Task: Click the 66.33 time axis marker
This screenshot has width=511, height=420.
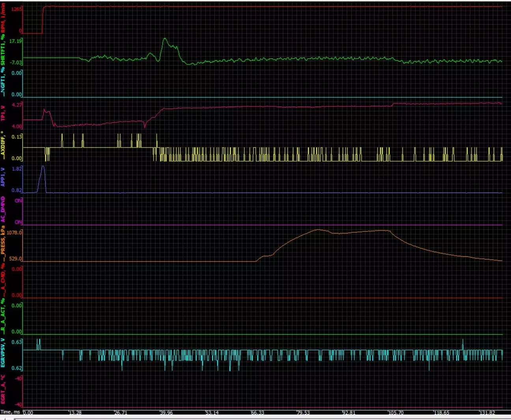Action: 257,413
